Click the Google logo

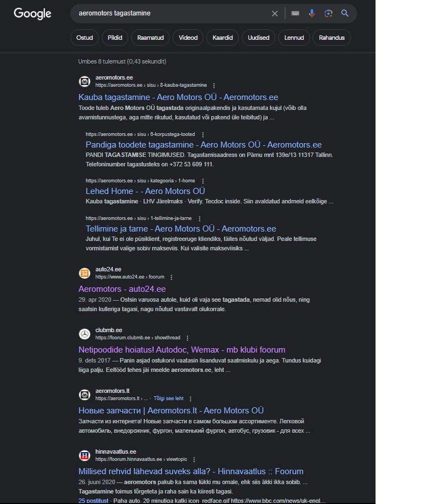[x=32, y=13]
